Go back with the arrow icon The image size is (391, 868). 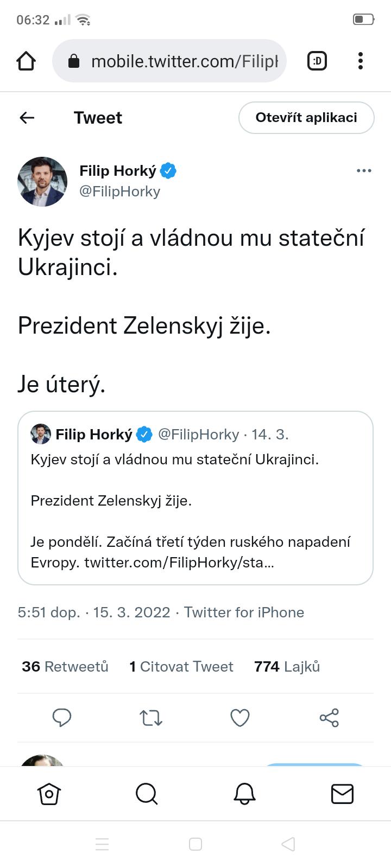point(27,118)
